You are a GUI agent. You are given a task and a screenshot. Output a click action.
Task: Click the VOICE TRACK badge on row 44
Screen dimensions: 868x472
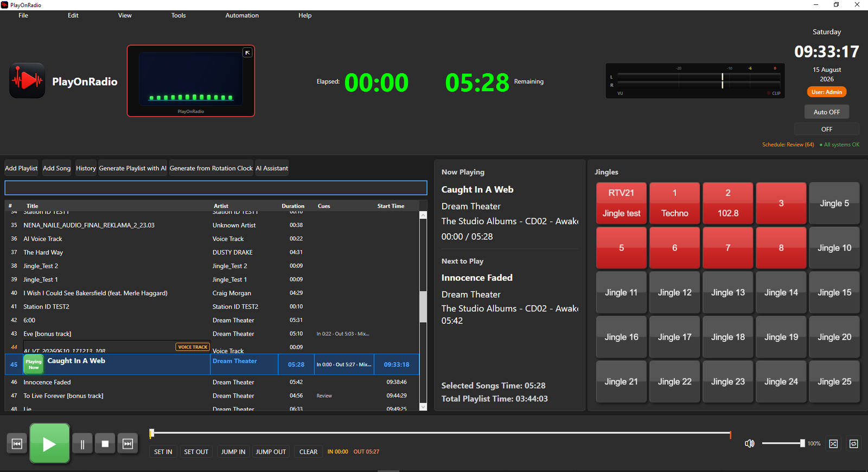click(193, 347)
